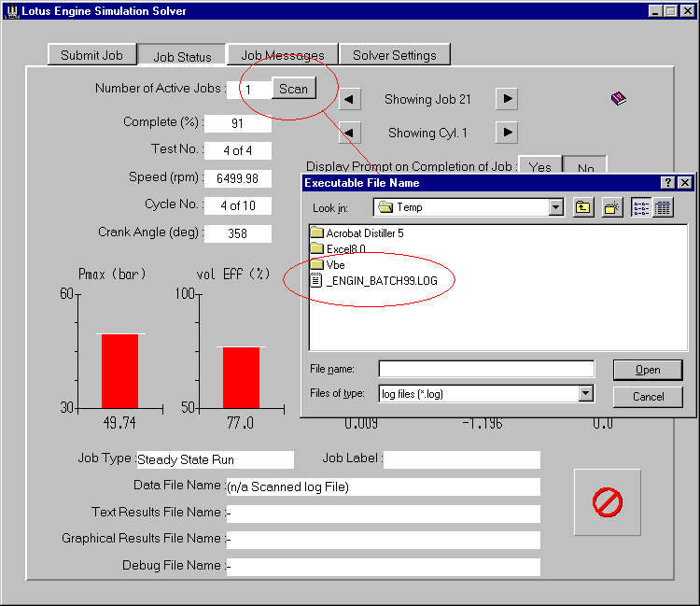
Task: Click the Graphical Results File Name field
Action: [x=383, y=540]
